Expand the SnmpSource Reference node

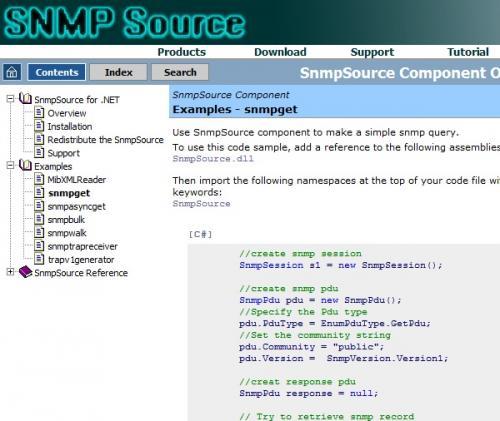click(10, 272)
